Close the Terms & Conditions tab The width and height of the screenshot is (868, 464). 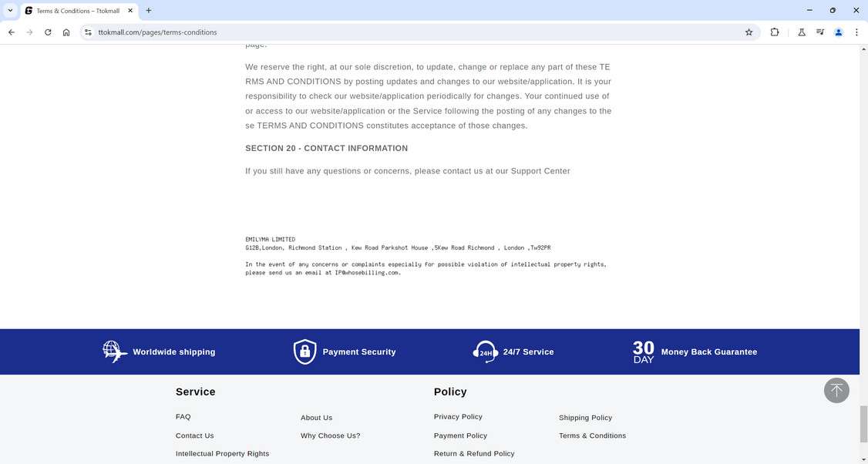pyautogui.click(x=130, y=11)
